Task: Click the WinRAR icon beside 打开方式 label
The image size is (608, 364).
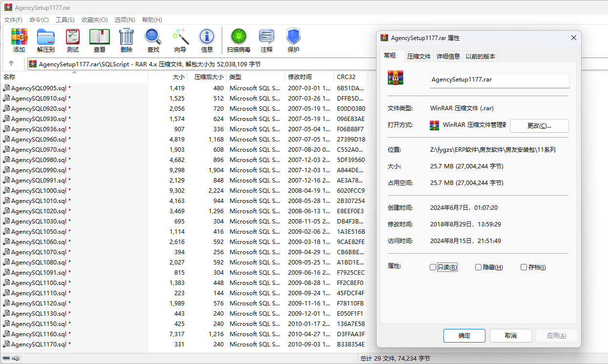Action: tap(434, 125)
